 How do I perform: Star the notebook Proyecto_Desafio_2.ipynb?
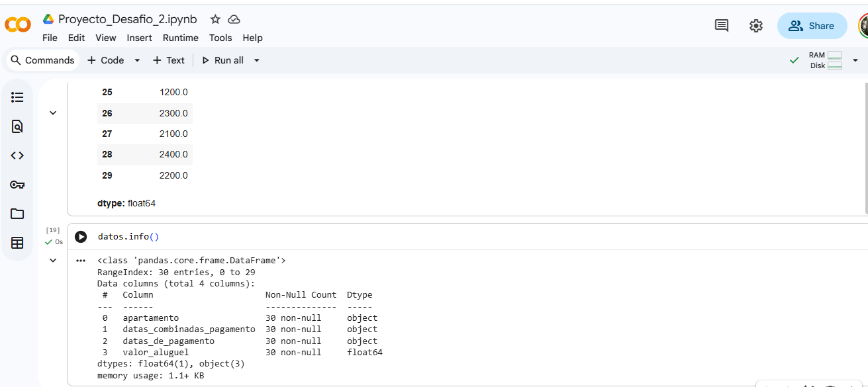tap(215, 19)
